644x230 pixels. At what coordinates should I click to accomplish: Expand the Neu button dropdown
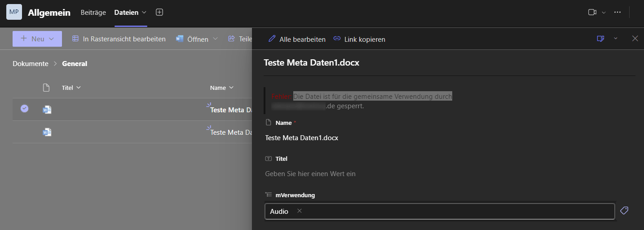pos(52,39)
